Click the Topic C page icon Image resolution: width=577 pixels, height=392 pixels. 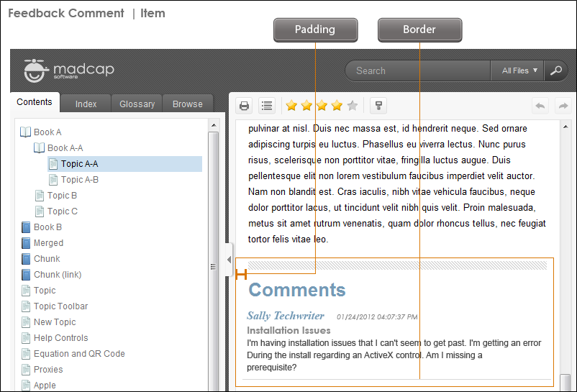40,211
